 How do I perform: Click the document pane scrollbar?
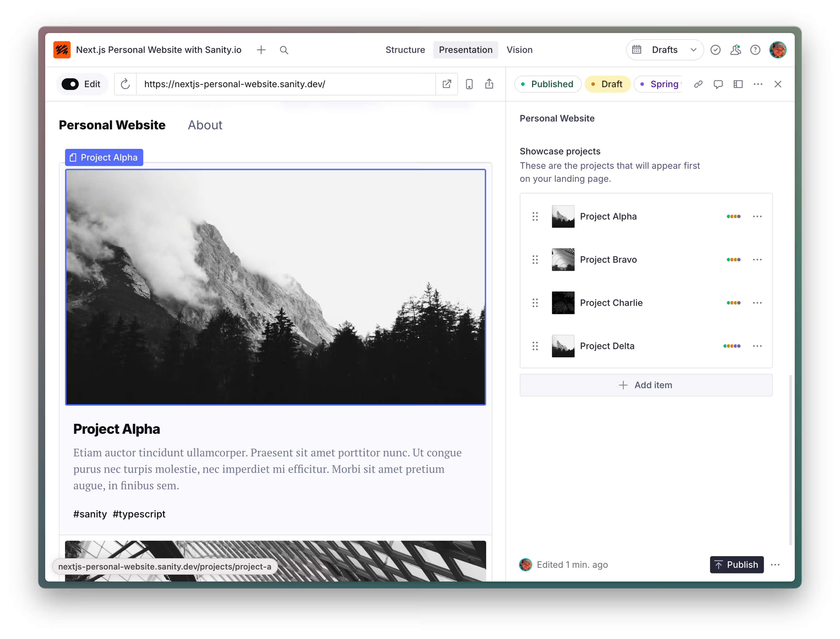point(790,460)
